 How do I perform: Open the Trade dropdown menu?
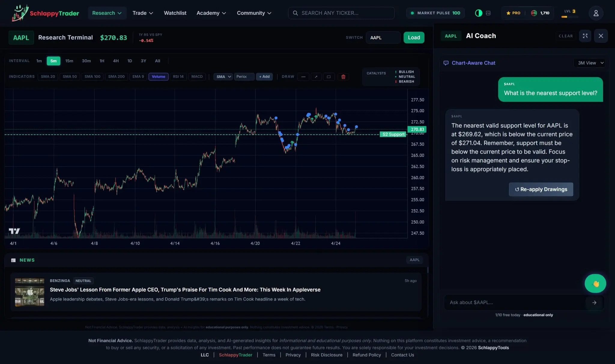pos(143,13)
